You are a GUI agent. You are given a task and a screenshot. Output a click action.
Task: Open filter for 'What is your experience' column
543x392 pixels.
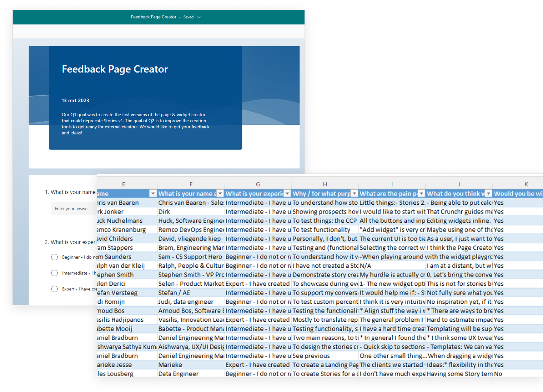coord(287,194)
